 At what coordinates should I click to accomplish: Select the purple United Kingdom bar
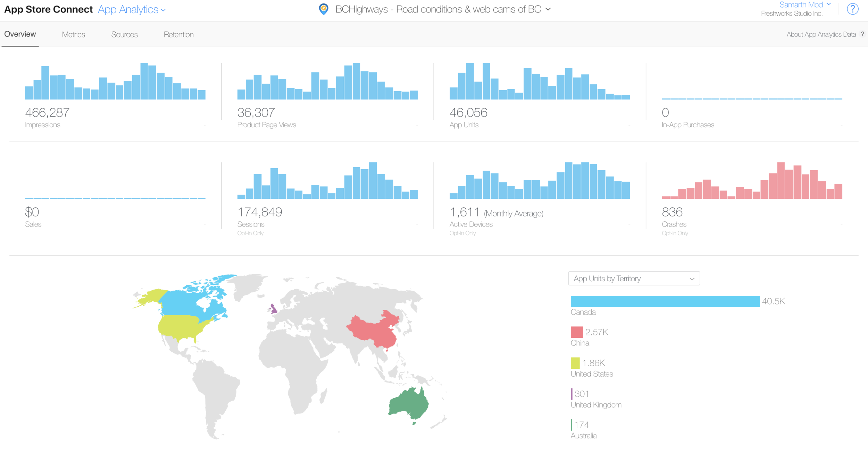[571, 394]
